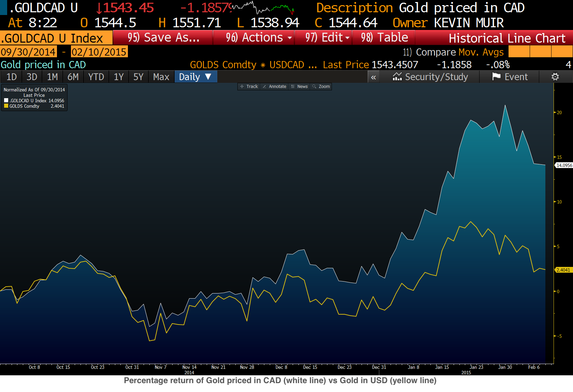Viewport: 573px width, 392px height.
Task: Click the Event flag icon
Action: (496, 77)
